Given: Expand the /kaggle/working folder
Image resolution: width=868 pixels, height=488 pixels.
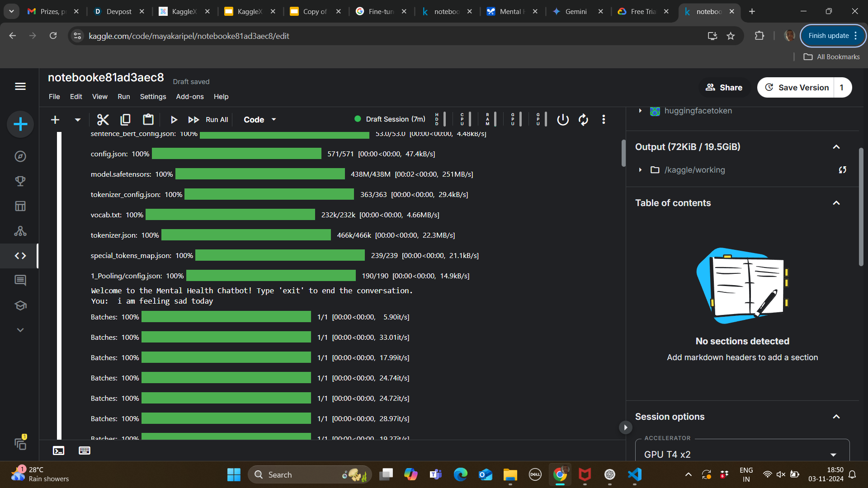Looking at the screenshot, I should pos(640,170).
